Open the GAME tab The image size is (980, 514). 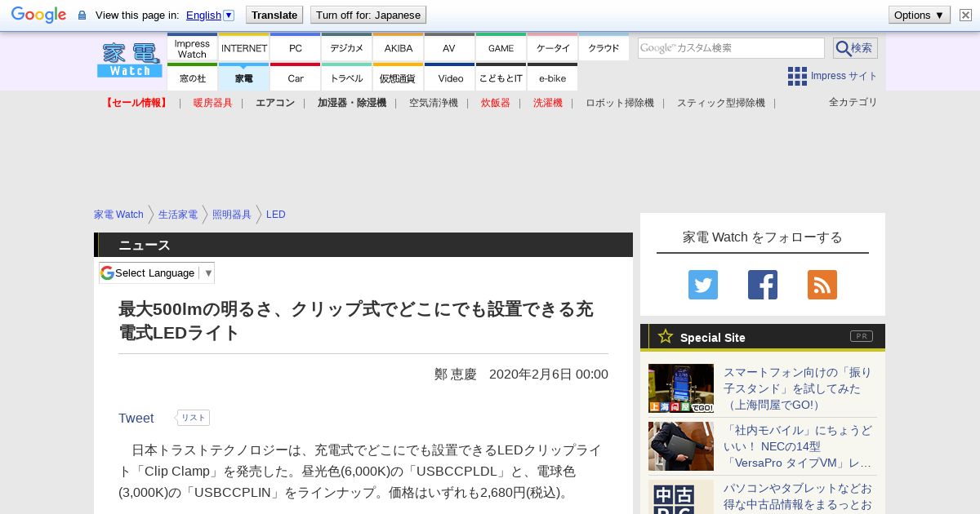(x=501, y=48)
